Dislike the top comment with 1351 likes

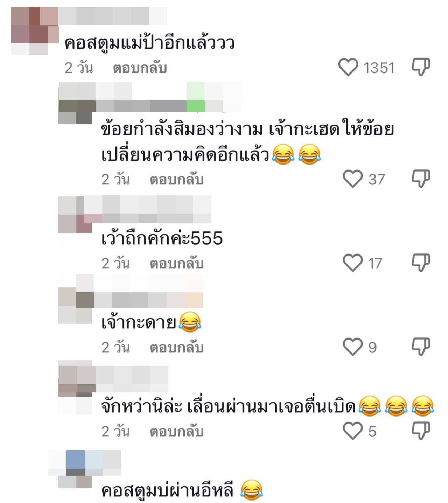click(420, 67)
